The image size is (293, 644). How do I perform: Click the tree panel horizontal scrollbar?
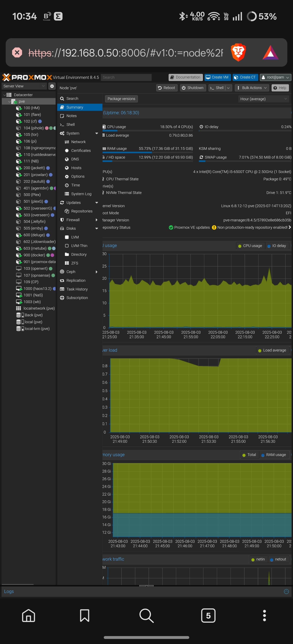tap(17, 584)
